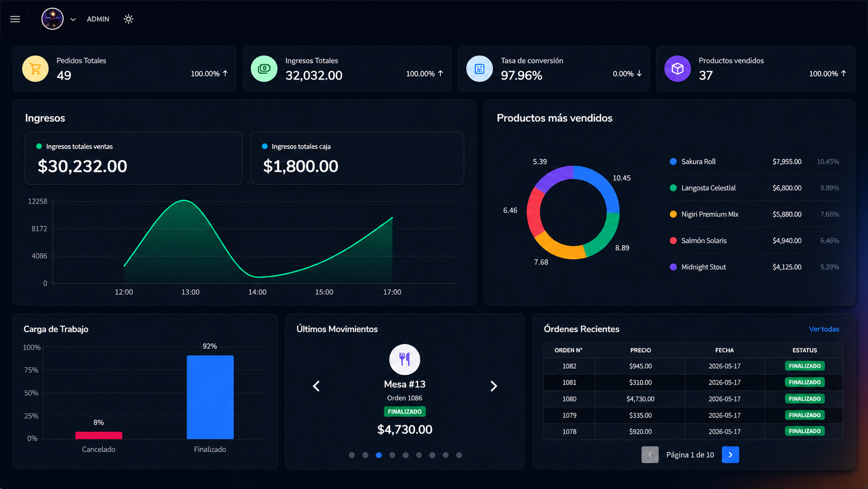Image resolution: width=868 pixels, height=489 pixels.
Task: Open the hamburger sidebar menu
Action: coord(15,19)
